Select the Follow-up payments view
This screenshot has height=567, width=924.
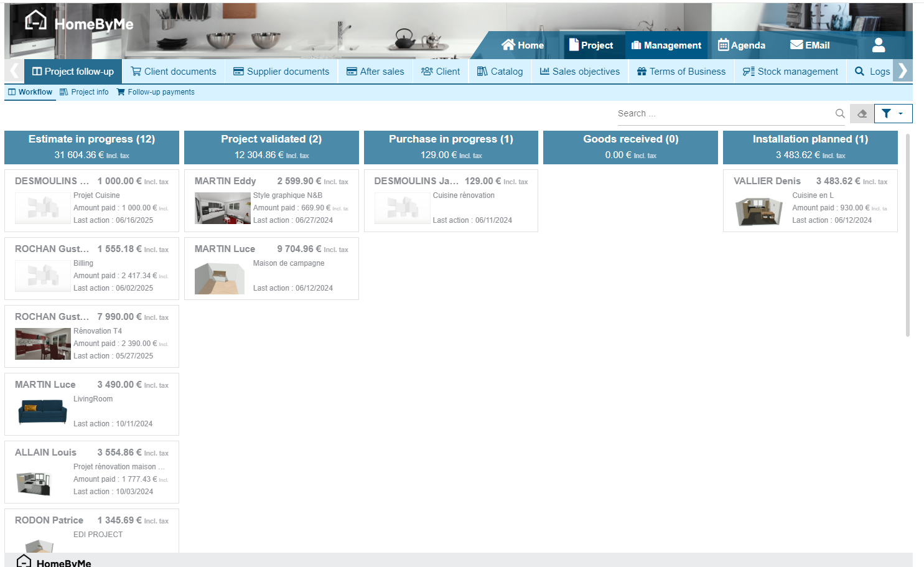point(156,92)
